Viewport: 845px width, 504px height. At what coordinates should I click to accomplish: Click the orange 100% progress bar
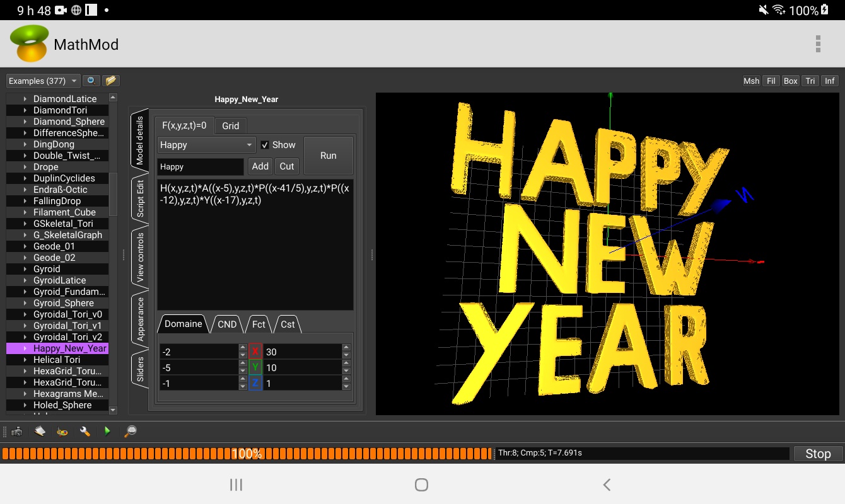click(247, 454)
